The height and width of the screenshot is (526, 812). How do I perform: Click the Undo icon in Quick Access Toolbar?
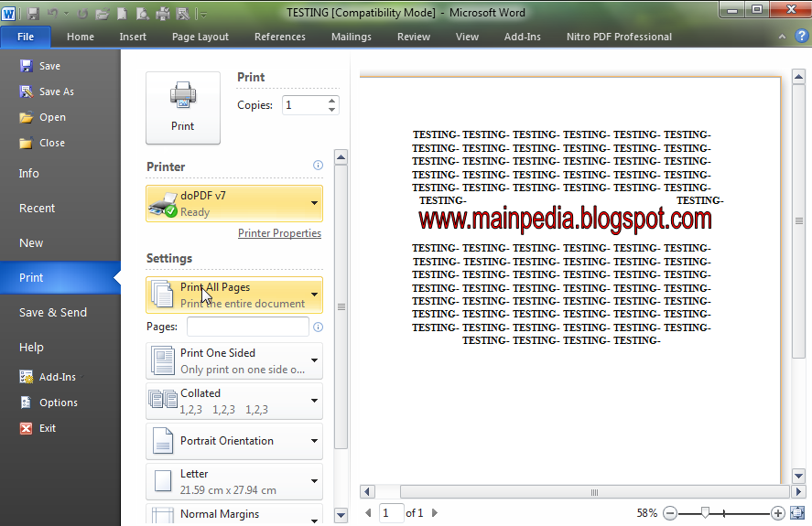point(52,14)
